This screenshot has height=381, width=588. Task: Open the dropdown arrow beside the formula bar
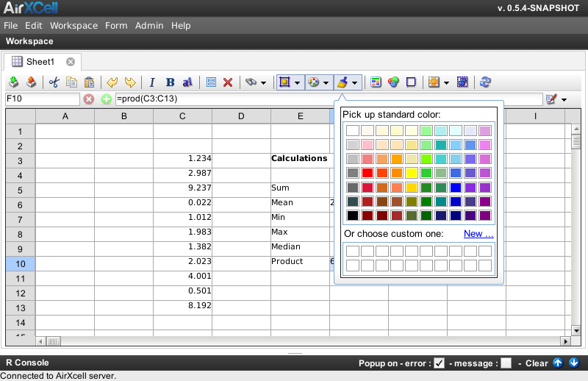564,99
